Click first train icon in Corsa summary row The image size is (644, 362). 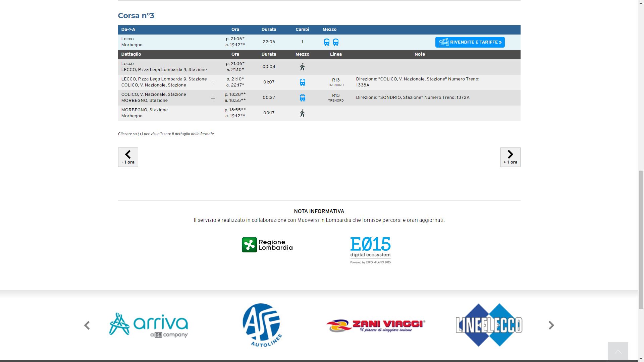pos(326,42)
